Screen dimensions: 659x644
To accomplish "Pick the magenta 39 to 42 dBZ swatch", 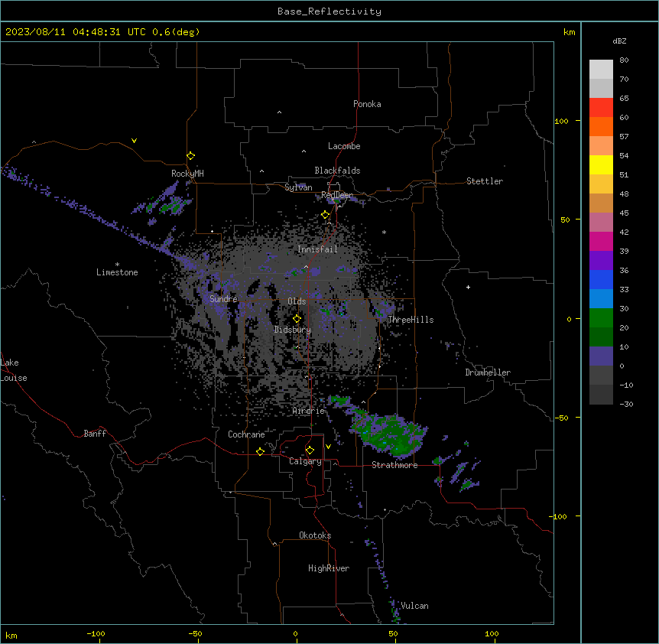I will click(x=601, y=241).
